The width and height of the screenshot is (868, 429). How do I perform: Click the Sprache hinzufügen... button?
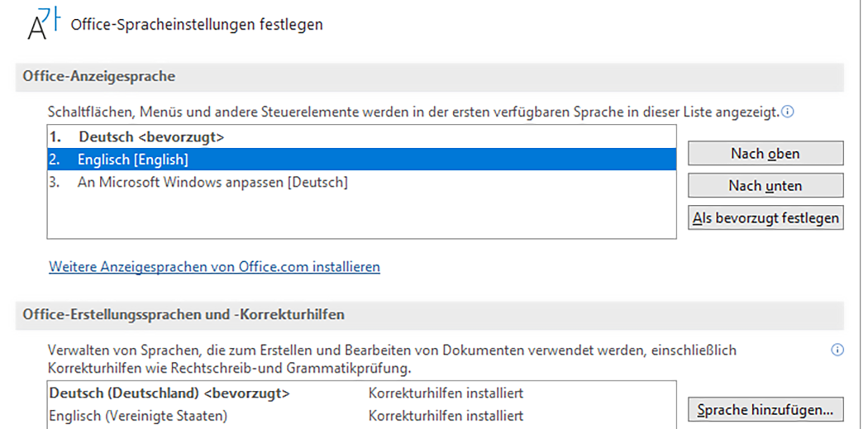[765, 410]
